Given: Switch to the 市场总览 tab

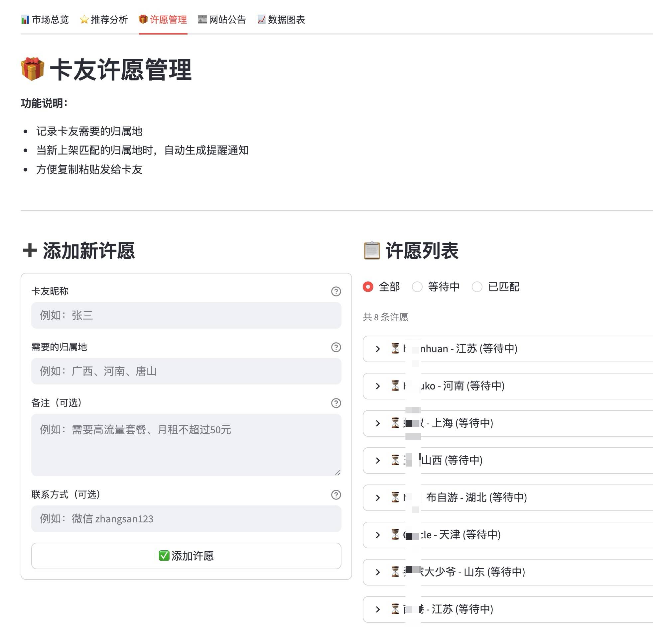Looking at the screenshot, I should click(x=45, y=20).
